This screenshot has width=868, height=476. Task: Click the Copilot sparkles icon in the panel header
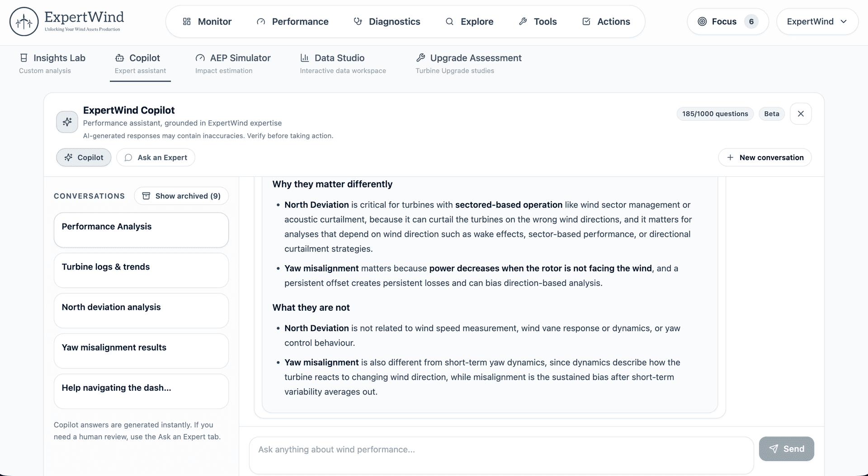[x=66, y=122]
